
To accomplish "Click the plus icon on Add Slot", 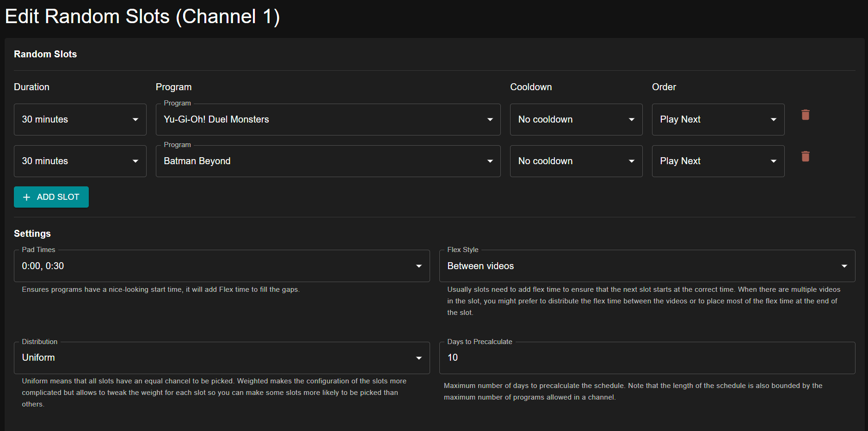I will [26, 197].
